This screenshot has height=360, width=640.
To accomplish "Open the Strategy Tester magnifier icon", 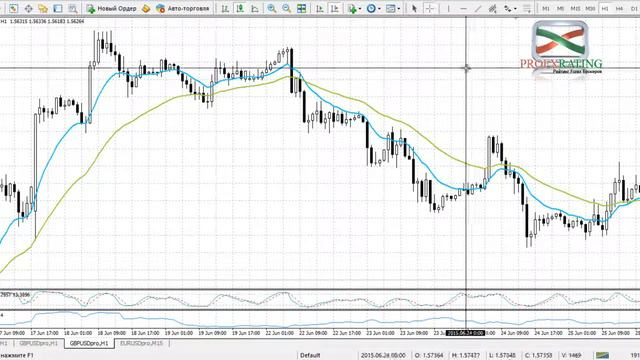I will [73, 8].
